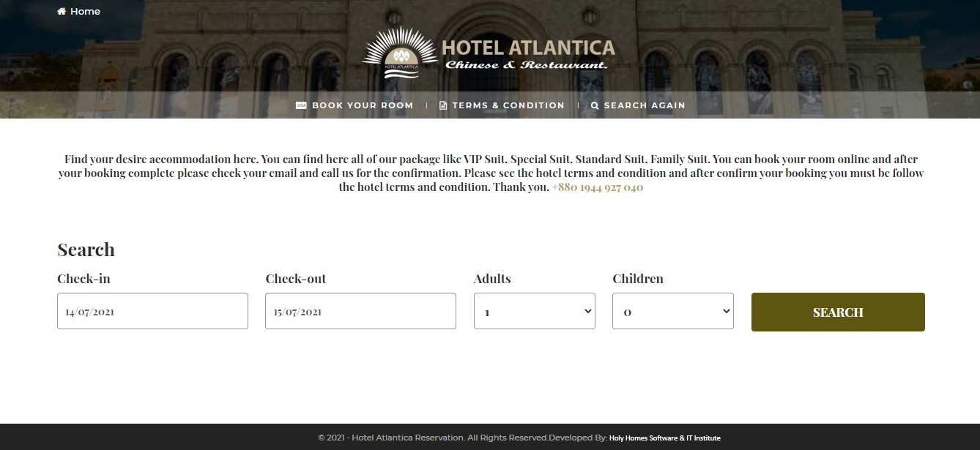Click the magnifier icon before Search Again
This screenshot has height=450, width=980.
click(595, 105)
